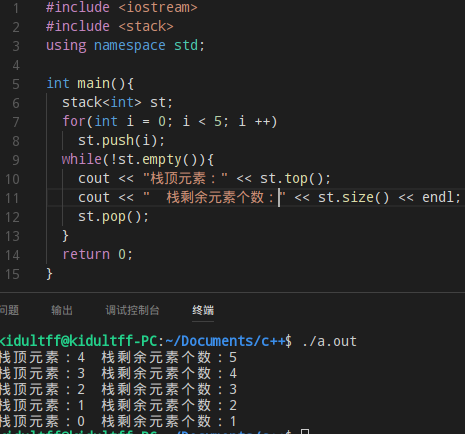Click 'endl' at end of line 11
The width and height of the screenshot is (465, 434).
tap(438, 197)
